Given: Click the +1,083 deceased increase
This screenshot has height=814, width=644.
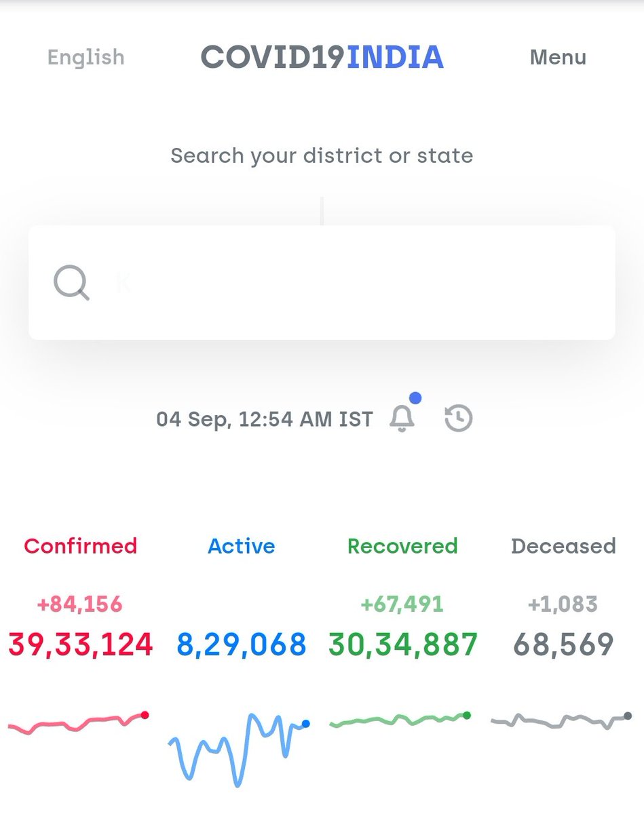Looking at the screenshot, I should pyautogui.click(x=563, y=604).
